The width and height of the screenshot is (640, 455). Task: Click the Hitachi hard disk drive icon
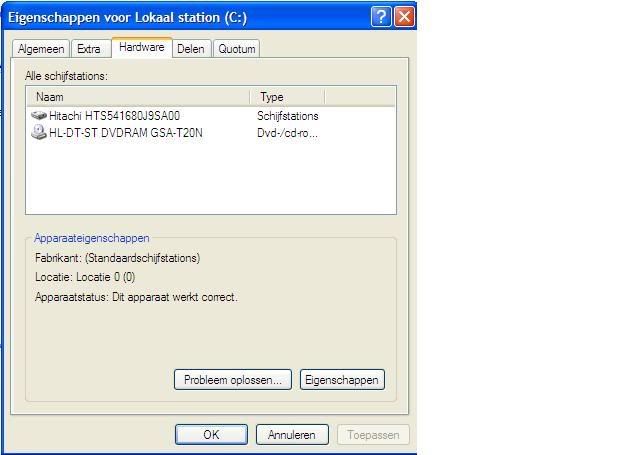[39, 115]
